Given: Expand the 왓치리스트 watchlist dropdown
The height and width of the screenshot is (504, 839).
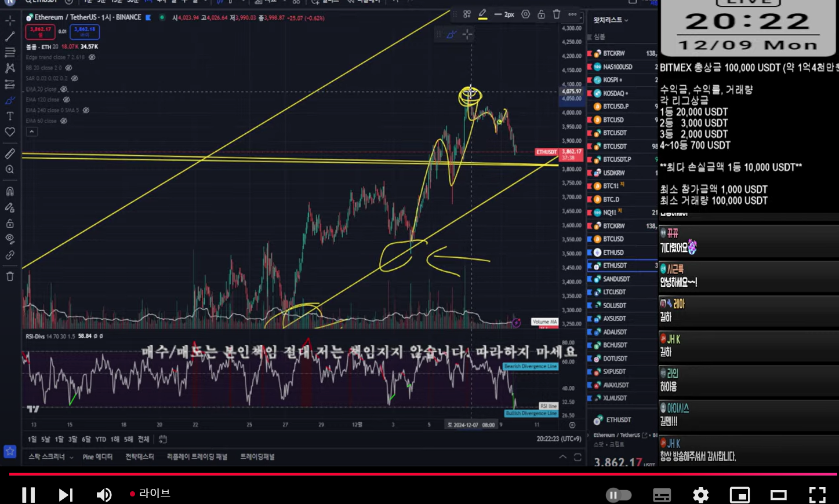Looking at the screenshot, I should [x=610, y=20].
